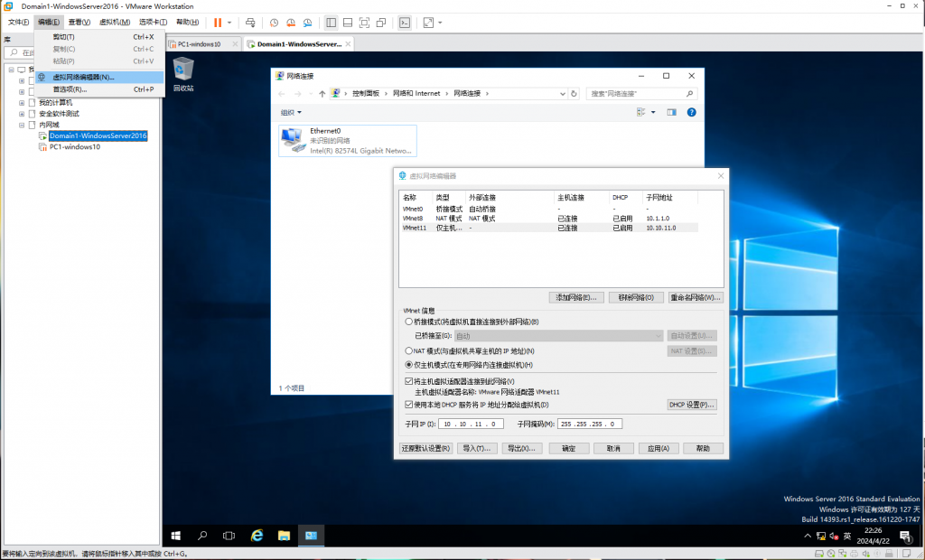
Task: Uncheck 使用本地 DHCP 服务 checkbox
Action: (x=408, y=405)
